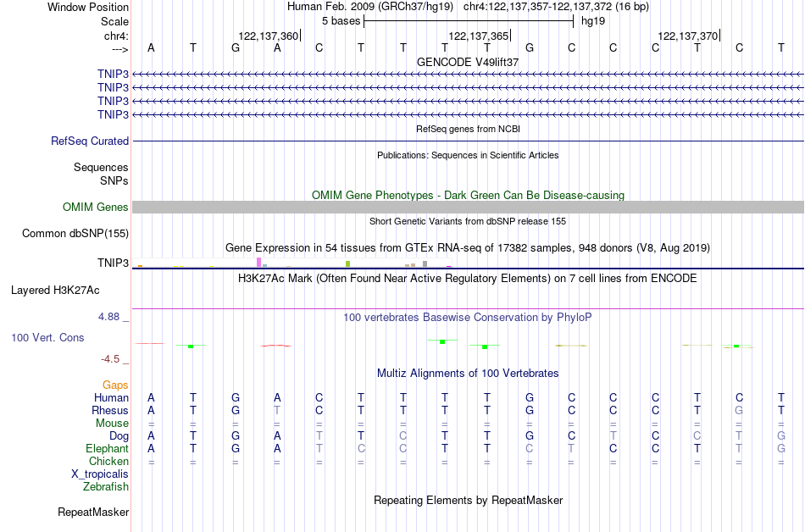Click the 122,137,370 ruler coordinate
The width and height of the screenshot is (805, 532).
click(x=688, y=36)
